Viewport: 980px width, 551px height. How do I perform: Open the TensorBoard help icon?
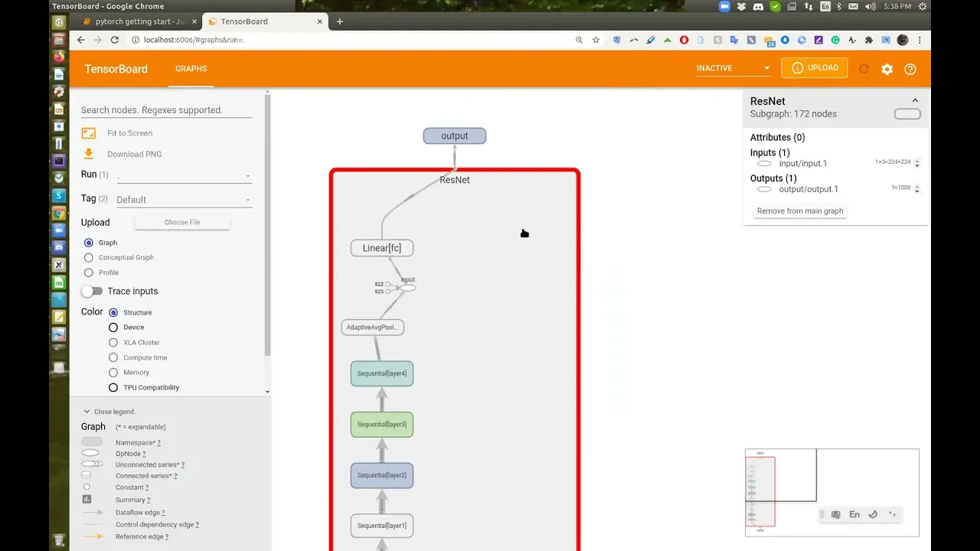tap(910, 69)
